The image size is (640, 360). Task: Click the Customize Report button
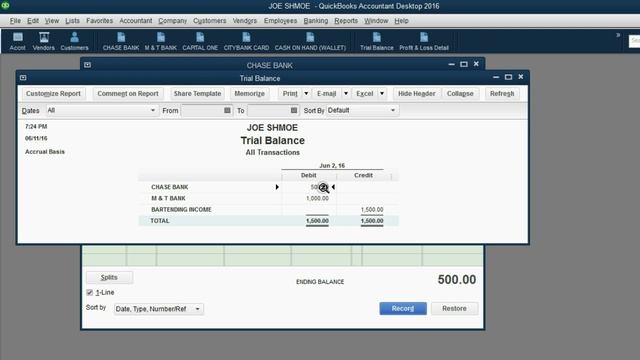pos(53,93)
